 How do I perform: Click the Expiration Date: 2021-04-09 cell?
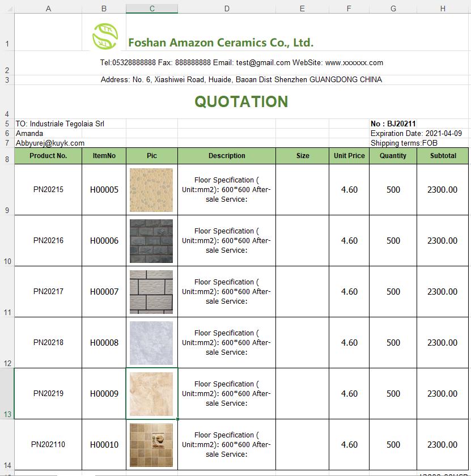(416, 134)
